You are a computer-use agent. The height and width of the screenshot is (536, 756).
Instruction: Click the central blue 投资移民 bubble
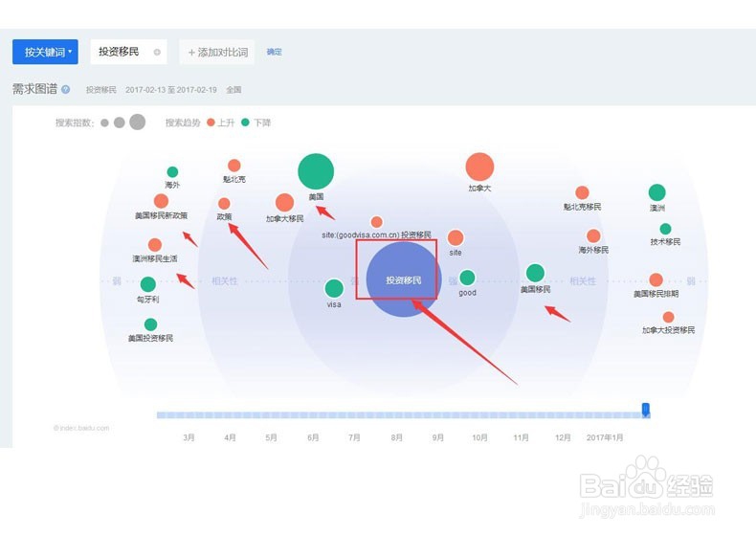tap(403, 279)
